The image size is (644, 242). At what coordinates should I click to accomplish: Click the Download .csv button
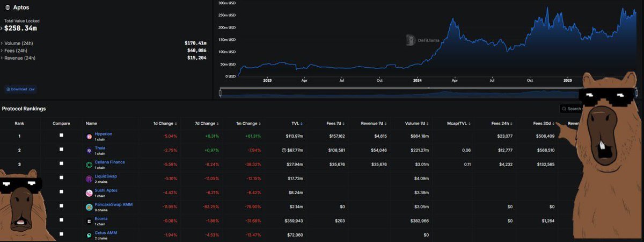tap(21, 89)
